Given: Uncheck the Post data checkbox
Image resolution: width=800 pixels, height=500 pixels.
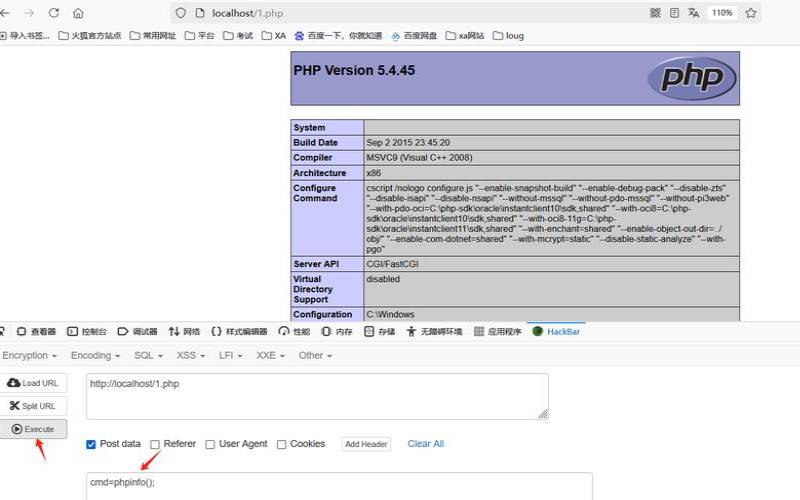Looking at the screenshot, I should pyautogui.click(x=91, y=444).
